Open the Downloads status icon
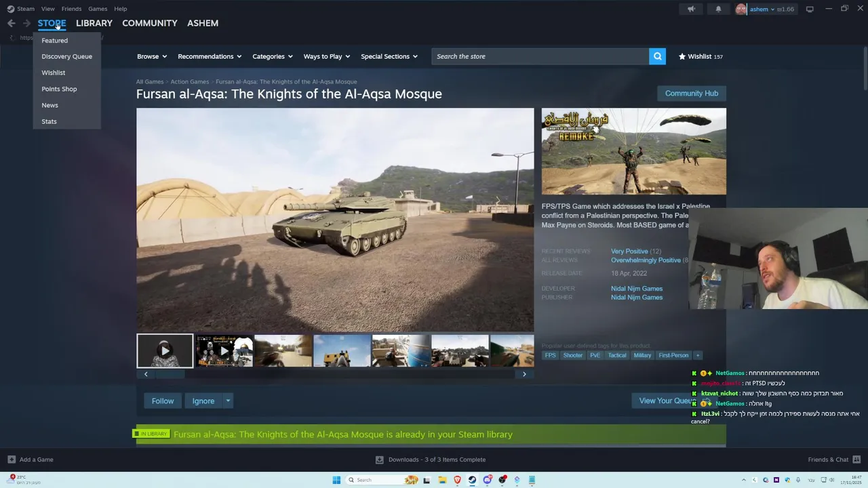The image size is (868, 488). pyautogui.click(x=380, y=460)
